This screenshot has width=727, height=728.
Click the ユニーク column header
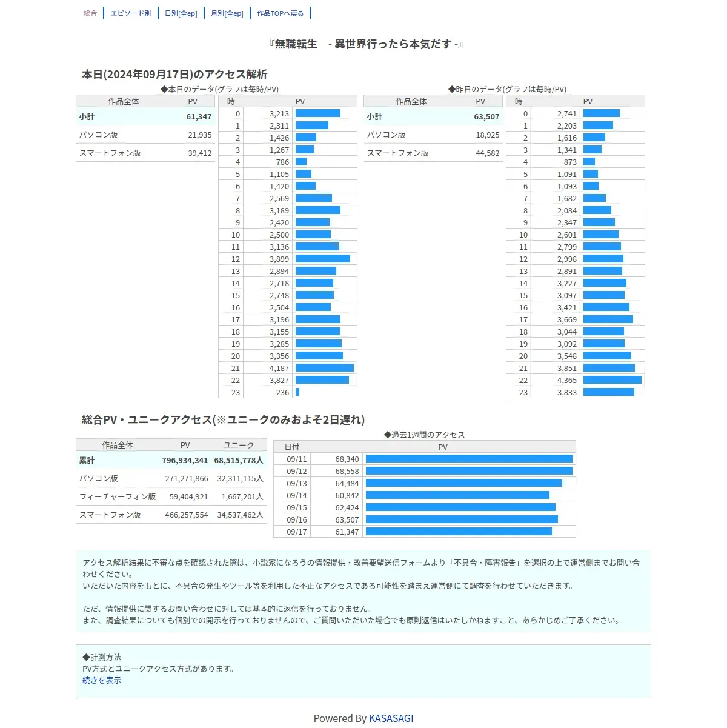click(x=239, y=445)
